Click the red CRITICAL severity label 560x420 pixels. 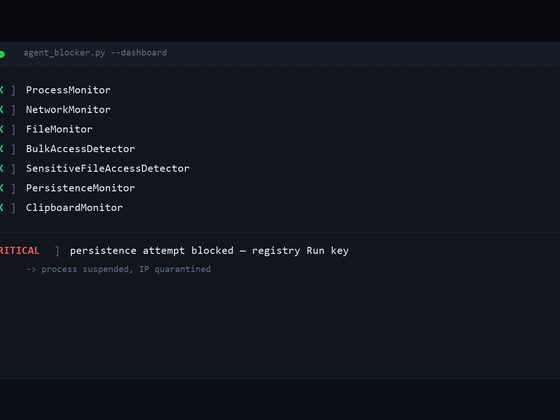pyautogui.click(x=20, y=251)
